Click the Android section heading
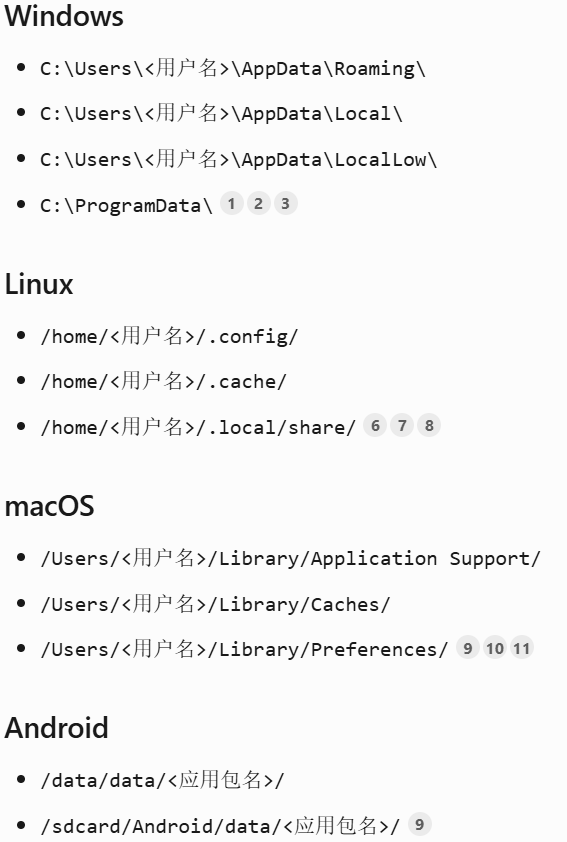Viewport: 567px width, 842px height. click(x=56, y=728)
